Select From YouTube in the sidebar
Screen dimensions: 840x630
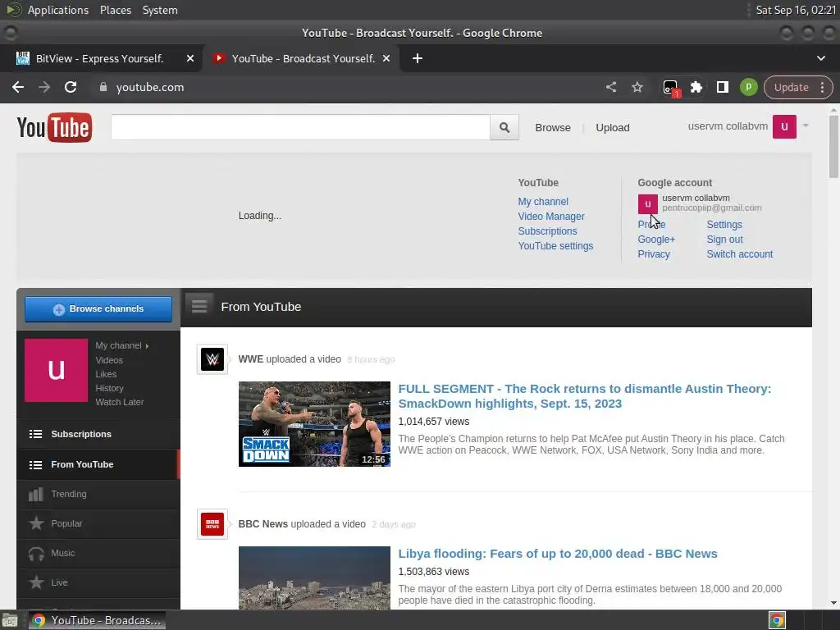click(x=98, y=464)
